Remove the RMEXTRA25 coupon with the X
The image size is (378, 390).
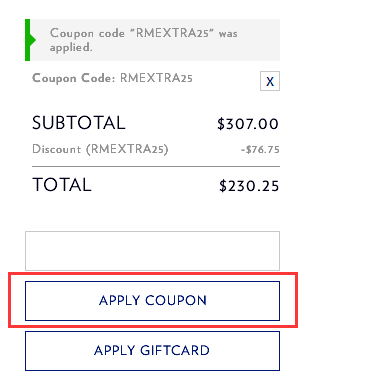point(270,81)
